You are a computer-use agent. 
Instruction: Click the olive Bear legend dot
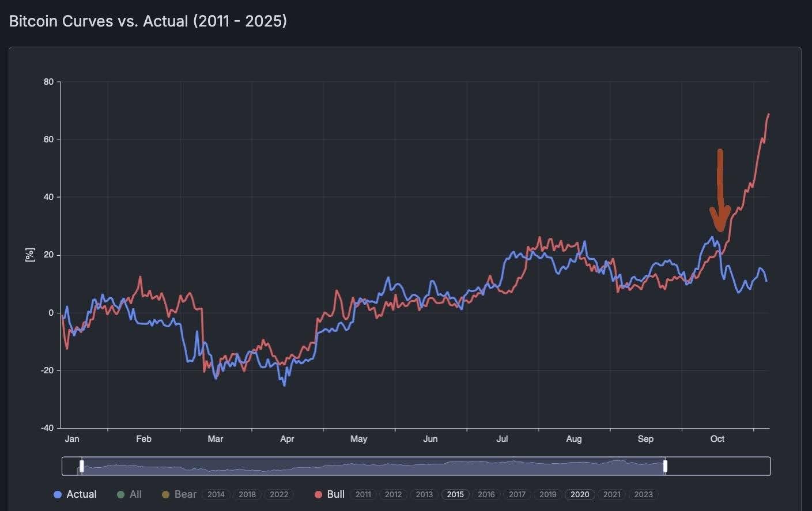pyautogui.click(x=165, y=494)
